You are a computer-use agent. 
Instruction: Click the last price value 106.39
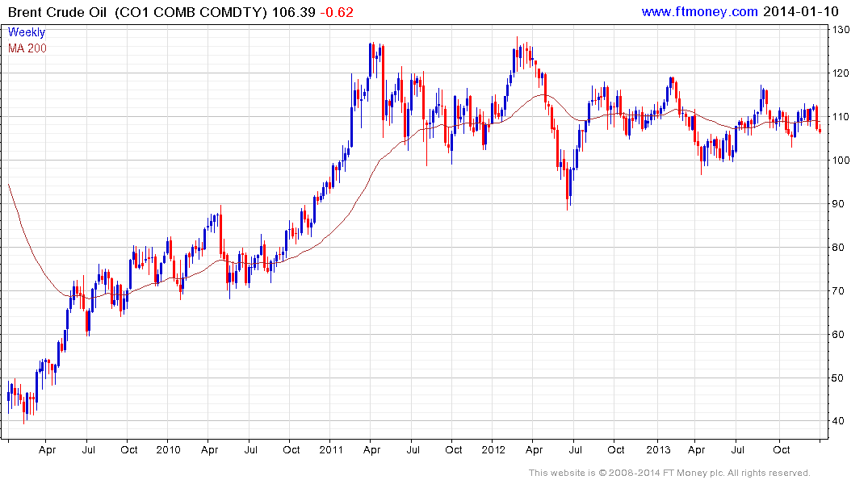pyautogui.click(x=293, y=12)
